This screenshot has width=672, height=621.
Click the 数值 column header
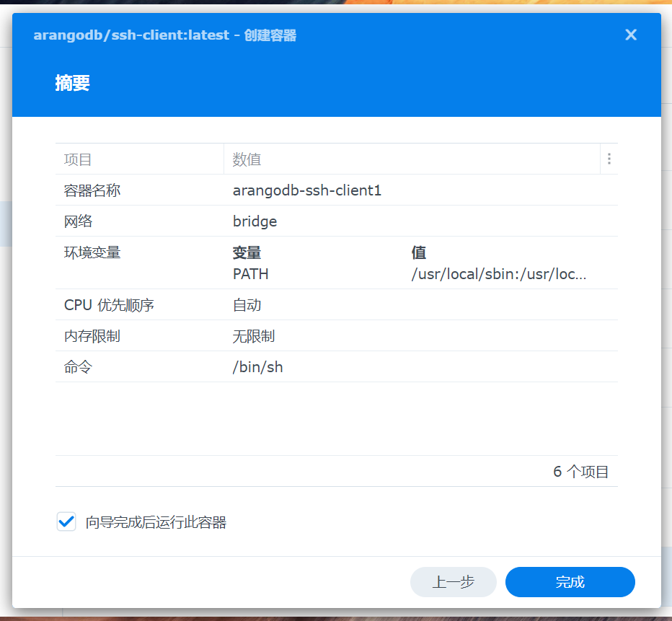click(x=247, y=159)
